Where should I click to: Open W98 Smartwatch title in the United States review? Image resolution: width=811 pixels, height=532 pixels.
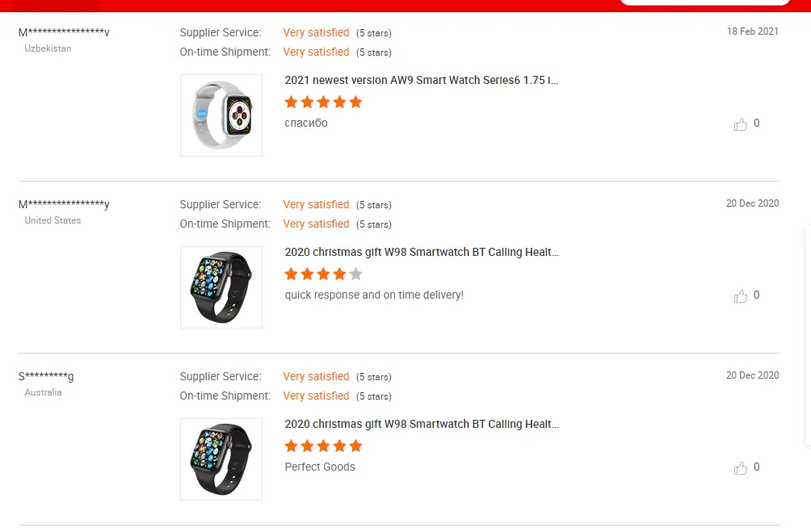[x=422, y=253]
